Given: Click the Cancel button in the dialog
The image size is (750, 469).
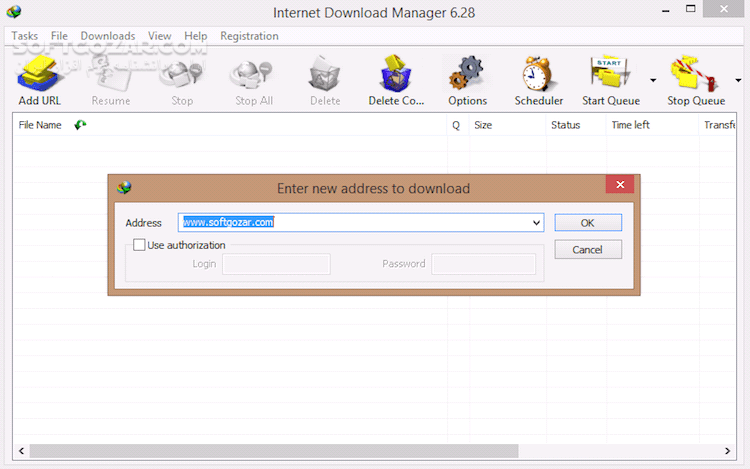Looking at the screenshot, I should (x=588, y=250).
